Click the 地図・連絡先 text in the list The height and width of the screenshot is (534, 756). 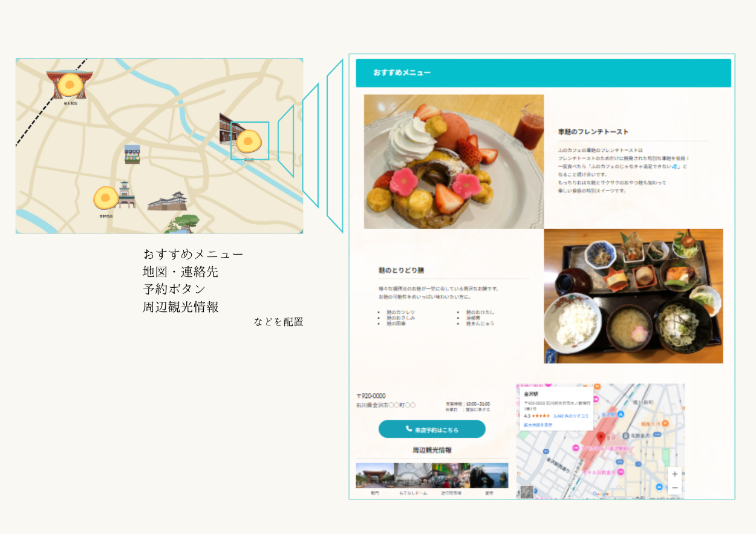point(180,271)
